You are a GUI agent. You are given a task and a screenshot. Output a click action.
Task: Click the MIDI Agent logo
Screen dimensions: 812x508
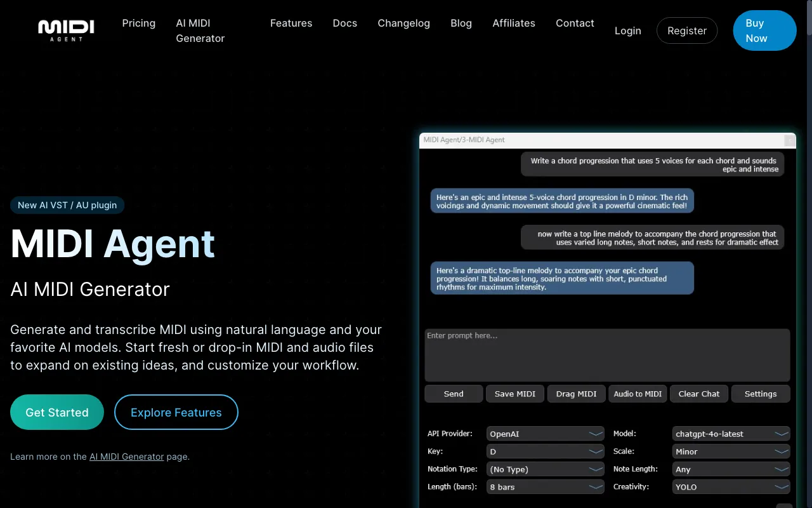coord(66,30)
